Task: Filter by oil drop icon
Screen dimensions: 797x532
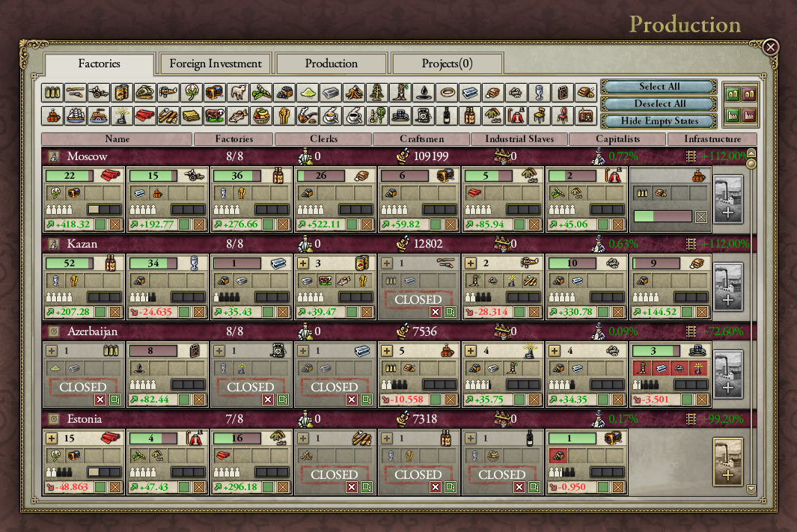Action: (x=424, y=93)
